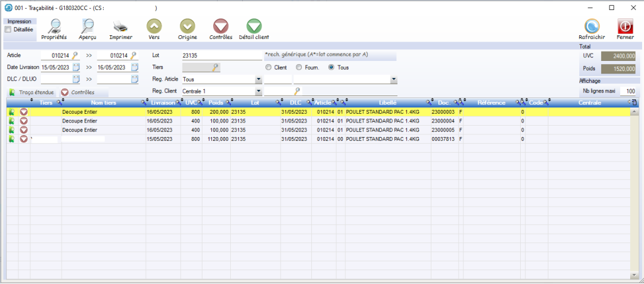Click the Contrôles button above the grid
This screenshot has height=284, width=644.
pyautogui.click(x=78, y=92)
